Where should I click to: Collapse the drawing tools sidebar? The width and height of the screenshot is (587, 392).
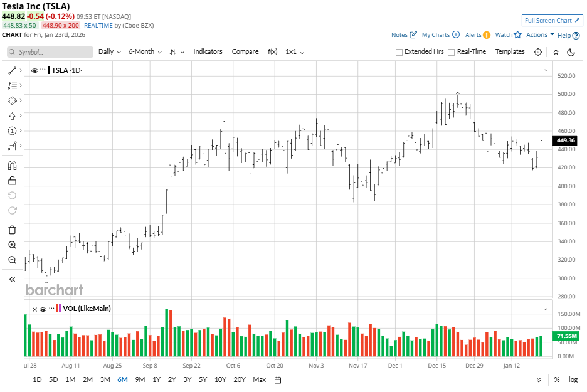(x=12, y=279)
